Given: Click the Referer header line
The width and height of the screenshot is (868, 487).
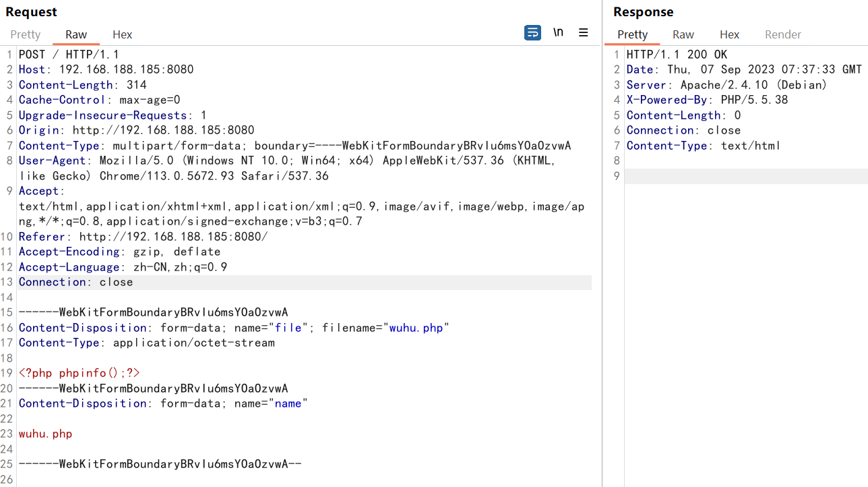Looking at the screenshot, I should (x=144, y=237).
